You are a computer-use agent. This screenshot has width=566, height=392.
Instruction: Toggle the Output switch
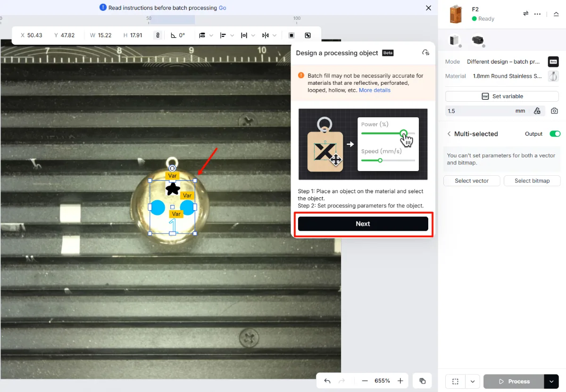(555, 134)
